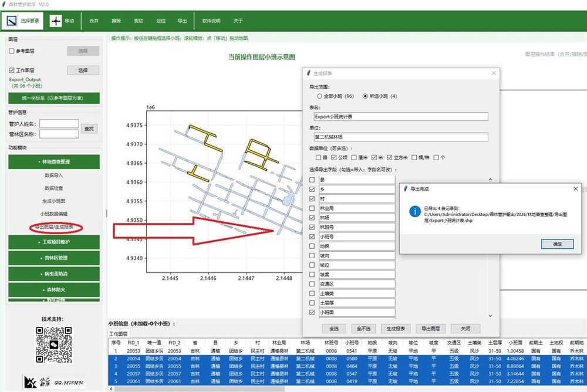Click the field list's down scroll arrow
This screenshot has width=587, height=392.
pyautogui.click(x=490, y=316)
